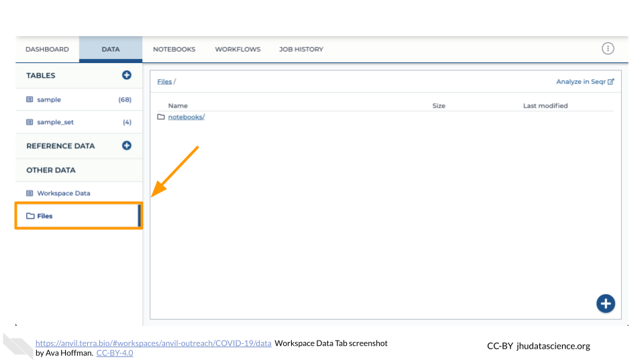This screenshot has width=644, height=362.
Task: Click the Last modified column header
Action: pyautogui.click(x=545, y=106)
